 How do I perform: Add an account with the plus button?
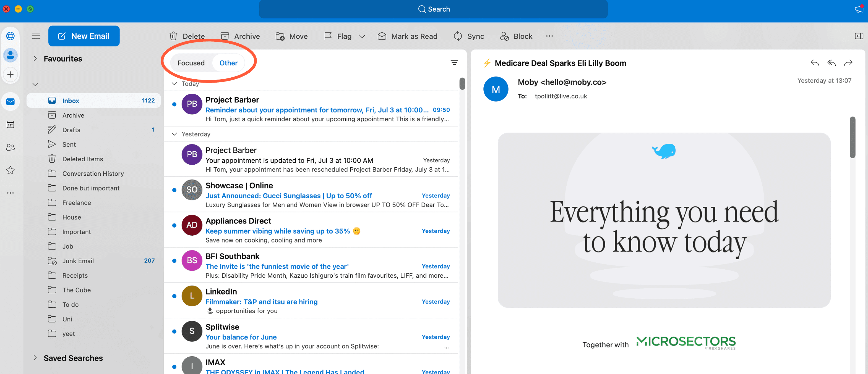tap(11, 74)
